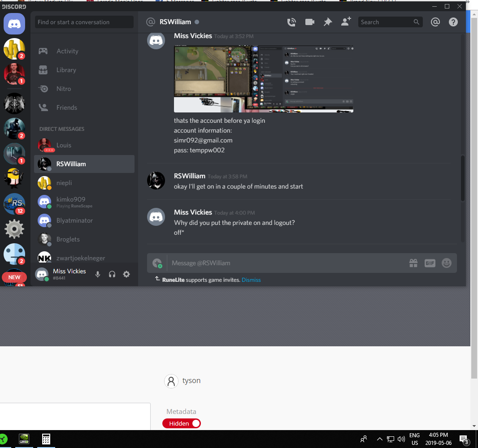The image size is (478, 448).
Task: Open the red-haired man server icon
Action: click(14, 74)
